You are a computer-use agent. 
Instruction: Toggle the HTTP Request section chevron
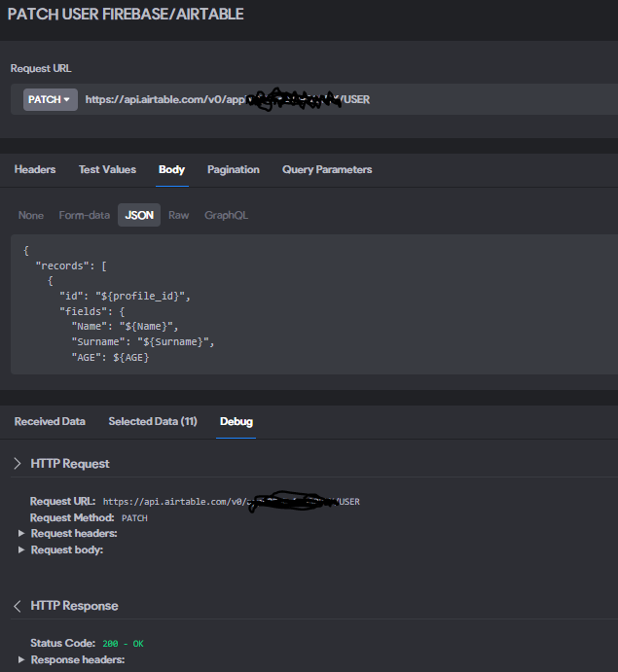click(18, 463)
